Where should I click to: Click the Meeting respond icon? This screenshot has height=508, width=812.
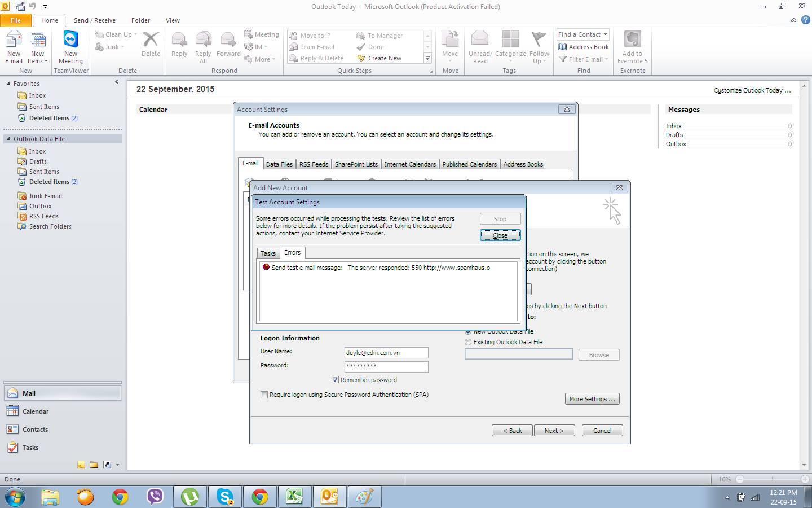click(262, 34)
